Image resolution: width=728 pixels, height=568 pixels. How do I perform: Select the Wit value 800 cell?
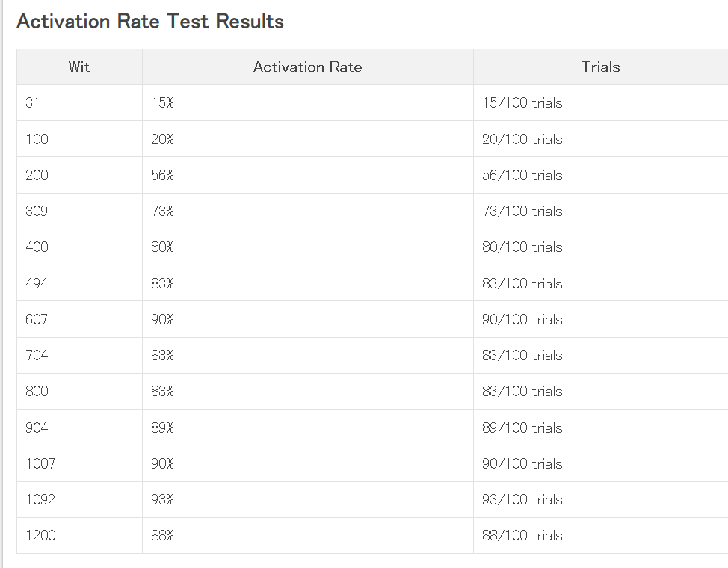point(79,391)
